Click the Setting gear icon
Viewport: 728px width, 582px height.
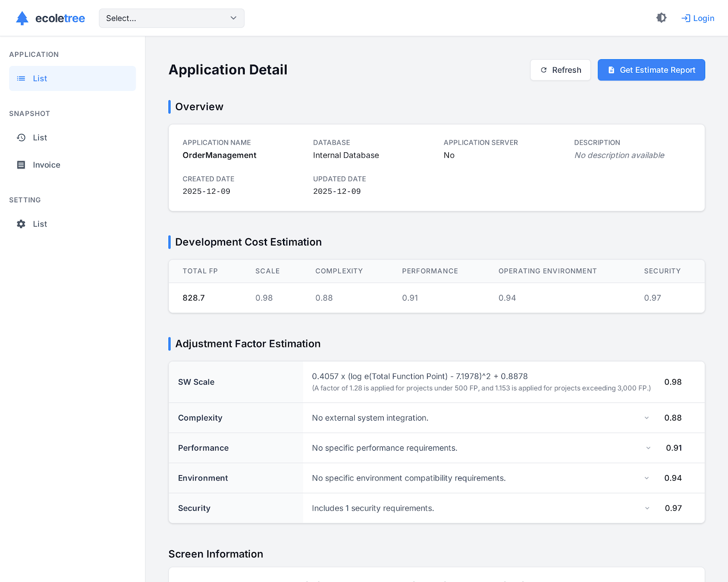pyautogui.click(x=21, y=224)
